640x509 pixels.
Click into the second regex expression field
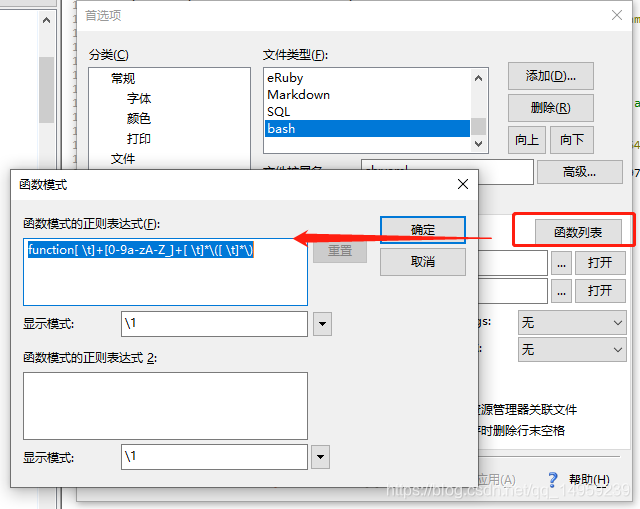(165, 405)
